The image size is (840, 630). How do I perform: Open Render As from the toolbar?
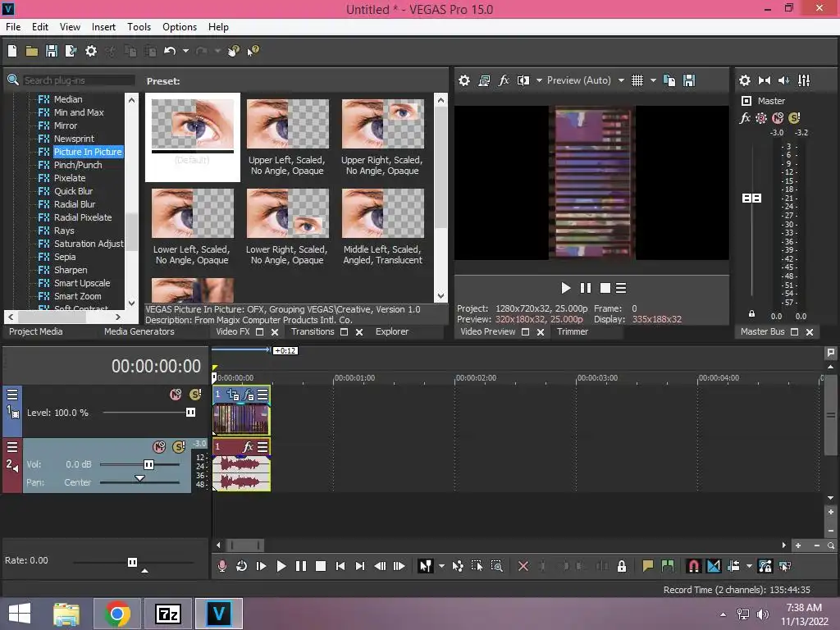coord(71,51)
